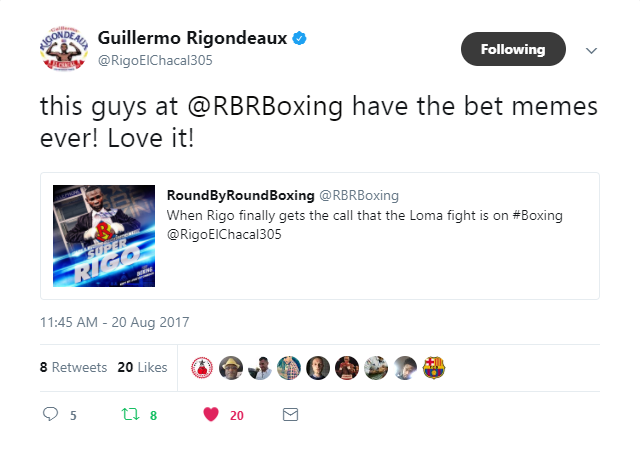Click the blue verified badge icon
Viewport: 640px width, 453px height.
click(300, 38)
